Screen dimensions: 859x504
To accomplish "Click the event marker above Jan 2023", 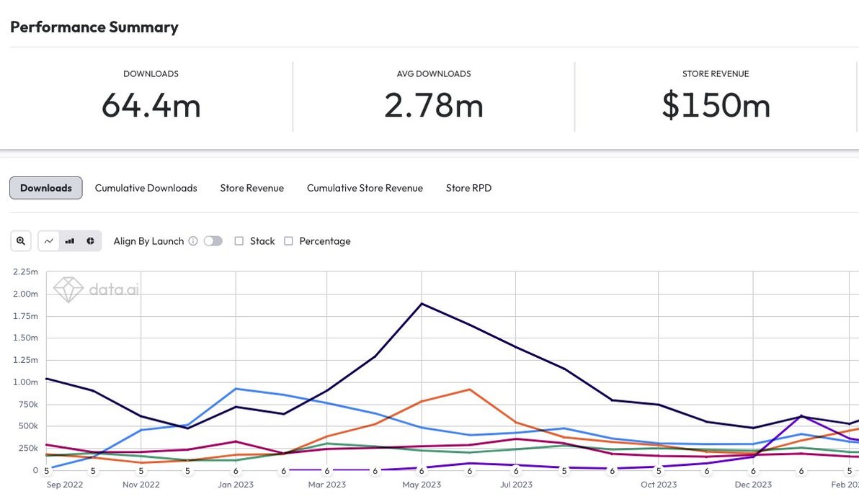I will point(236,471).
